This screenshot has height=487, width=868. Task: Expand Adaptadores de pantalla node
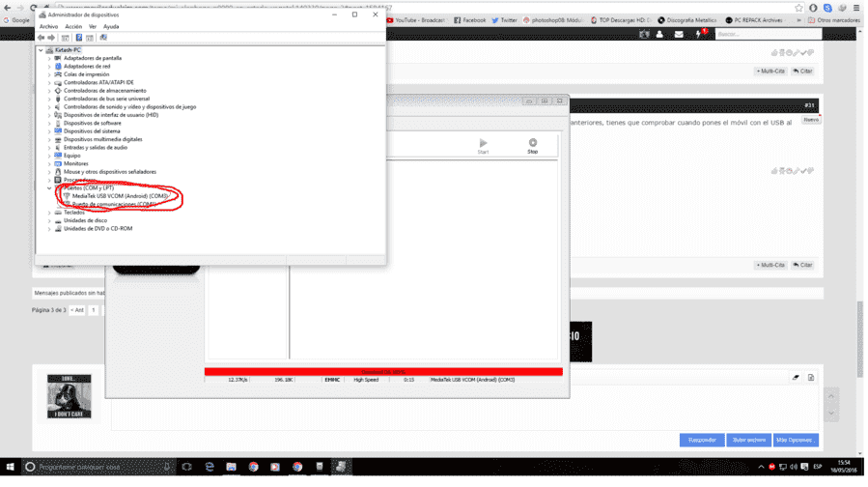point(49,58)
